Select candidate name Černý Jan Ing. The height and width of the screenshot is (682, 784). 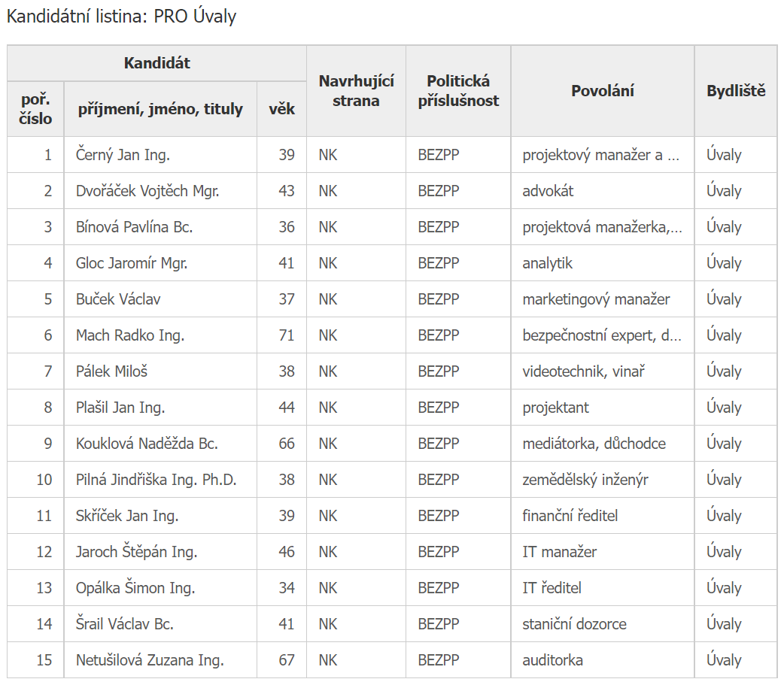[123, 155]
